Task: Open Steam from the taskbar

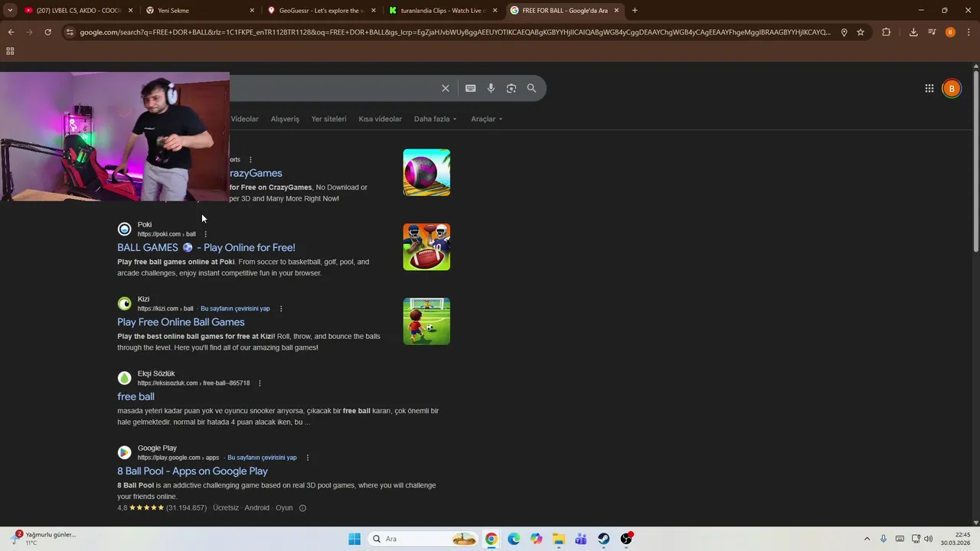Action: 603,539
